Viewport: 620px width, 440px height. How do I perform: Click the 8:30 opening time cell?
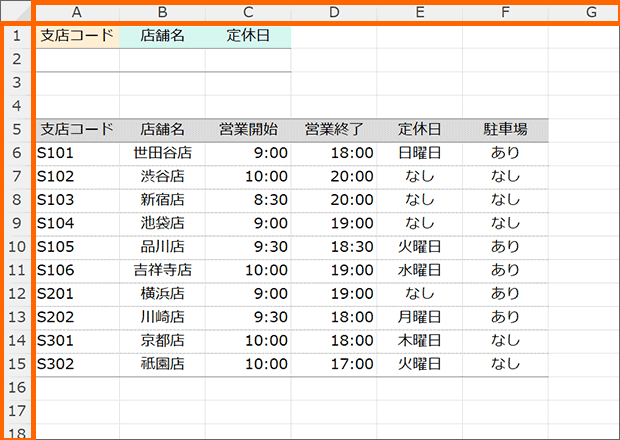click(x=248, y=200)
